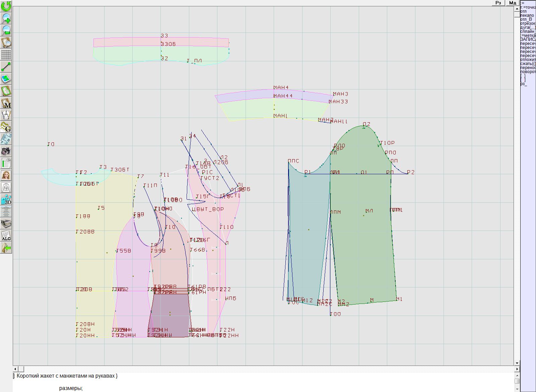Open the stacked books library icon

(x=6, y=223)
